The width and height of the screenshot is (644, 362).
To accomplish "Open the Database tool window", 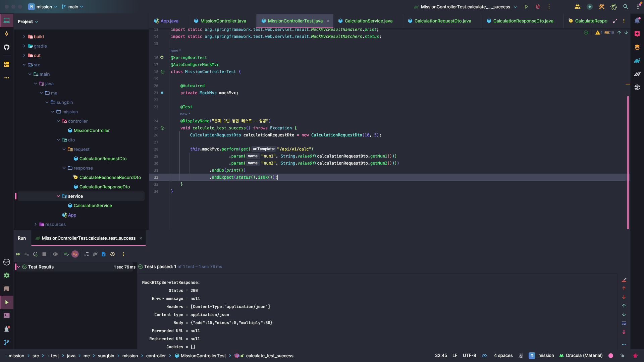I will 637,47.
